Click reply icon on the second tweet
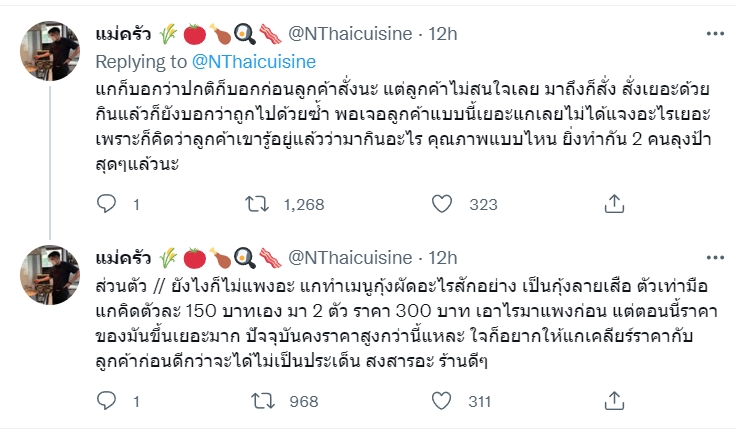The height and width of the screenshot is (436, 736). pos(108,402)
